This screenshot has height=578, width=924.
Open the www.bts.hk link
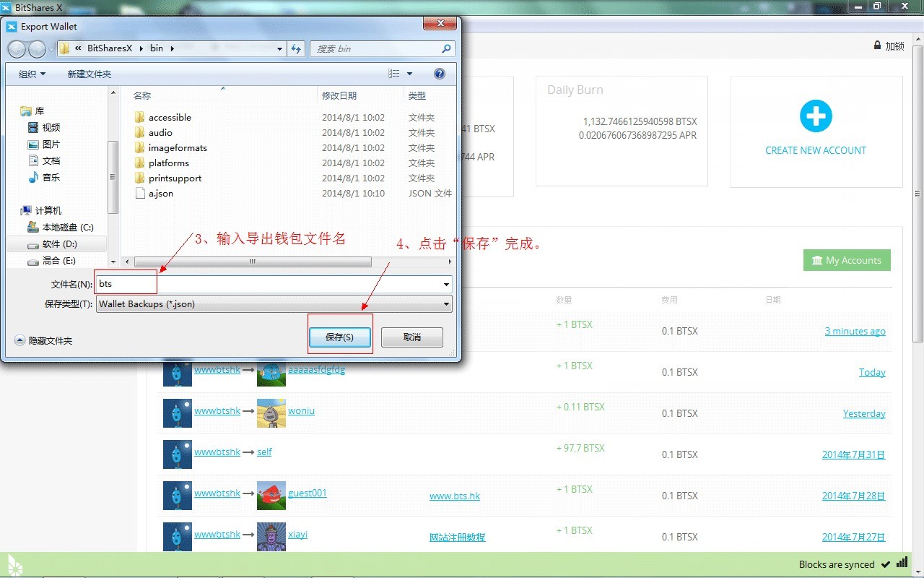(454, 496)
